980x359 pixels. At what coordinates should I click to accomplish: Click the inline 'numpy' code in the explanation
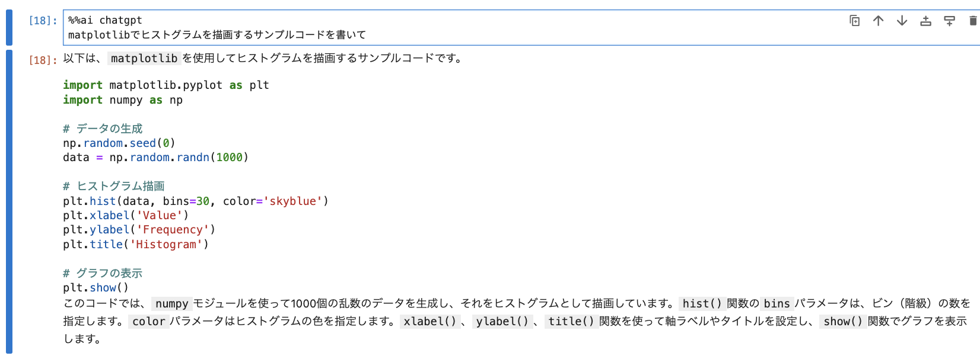click(171, 304)
